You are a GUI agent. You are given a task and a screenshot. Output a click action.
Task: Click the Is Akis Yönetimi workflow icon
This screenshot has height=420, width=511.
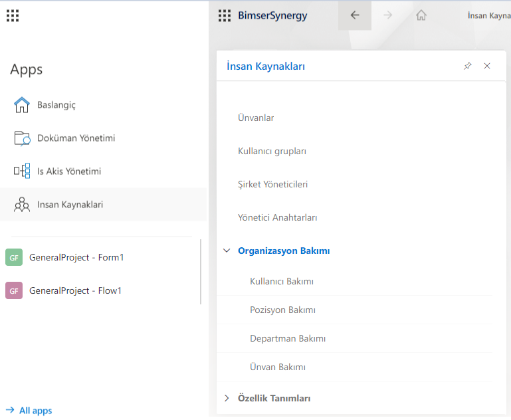pyautogui.click(x=22, y=171)
